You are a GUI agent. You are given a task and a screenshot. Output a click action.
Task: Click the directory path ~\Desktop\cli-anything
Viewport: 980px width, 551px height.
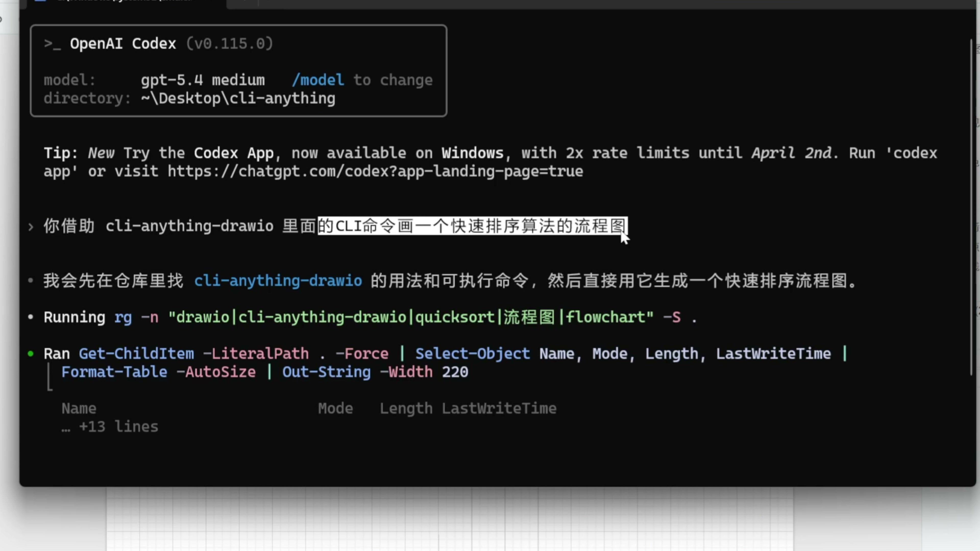[238, 98]
